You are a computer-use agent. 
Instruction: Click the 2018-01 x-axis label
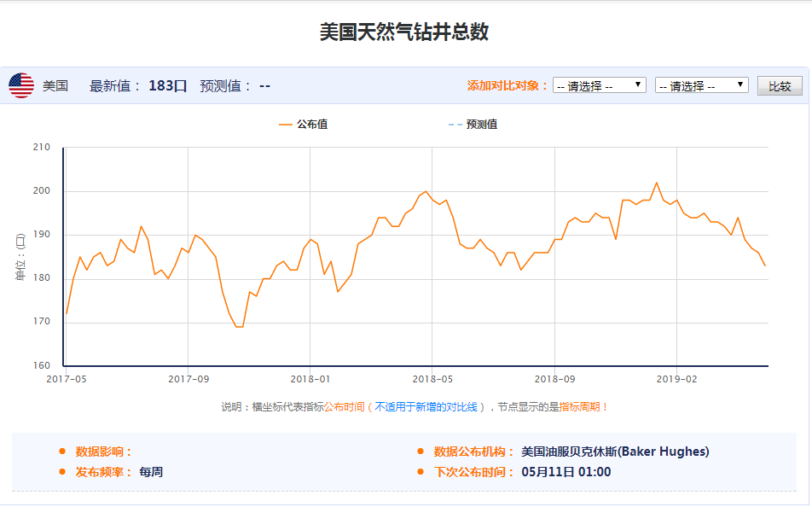click(310, 378)
